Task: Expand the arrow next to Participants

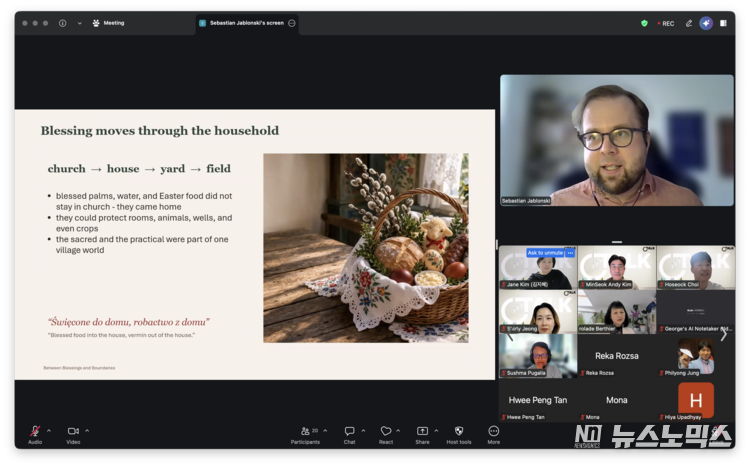Action: 325,431
